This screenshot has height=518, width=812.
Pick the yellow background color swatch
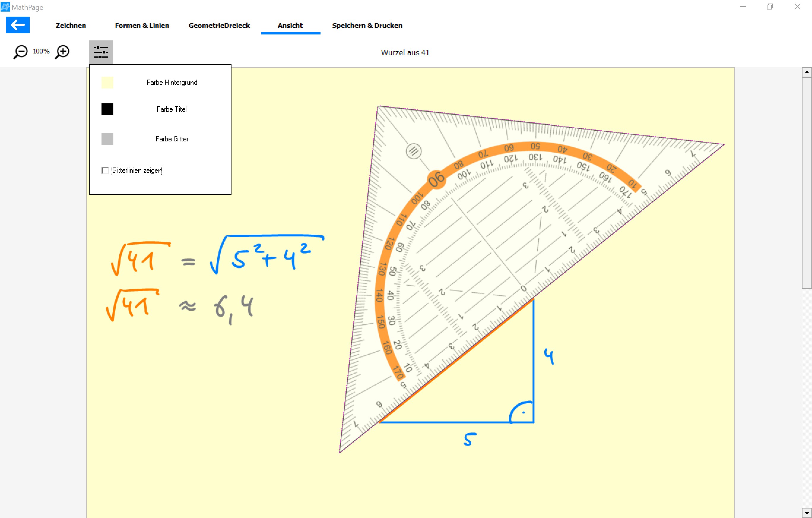(107, 83)
